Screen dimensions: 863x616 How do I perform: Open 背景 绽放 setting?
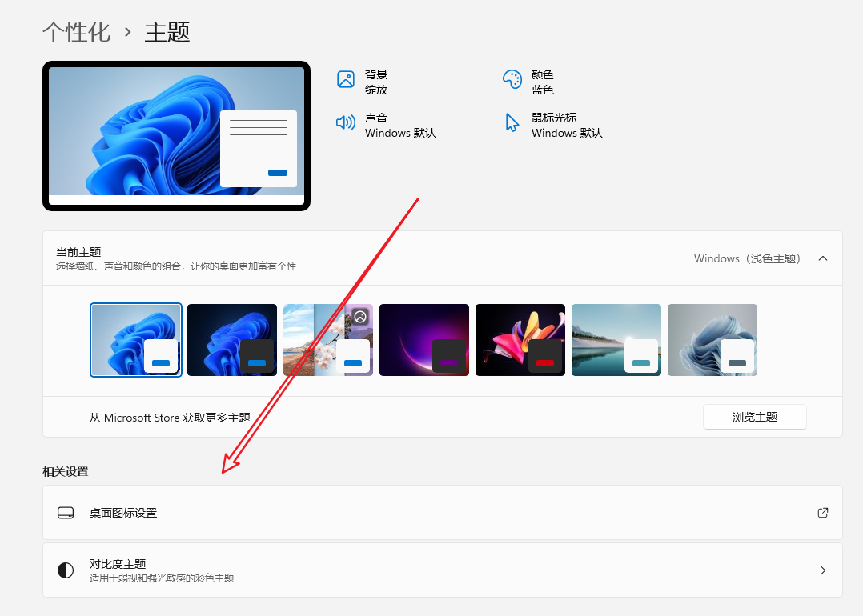point(362,82)
